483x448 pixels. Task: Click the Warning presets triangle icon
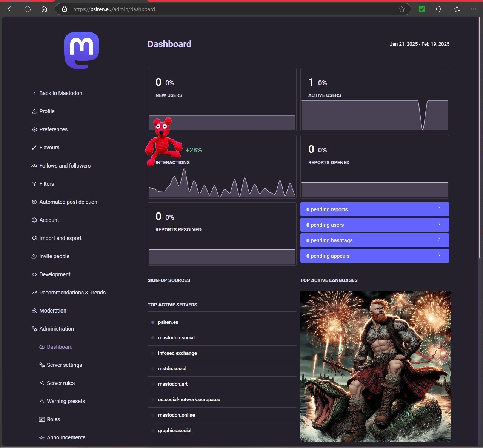42,401
